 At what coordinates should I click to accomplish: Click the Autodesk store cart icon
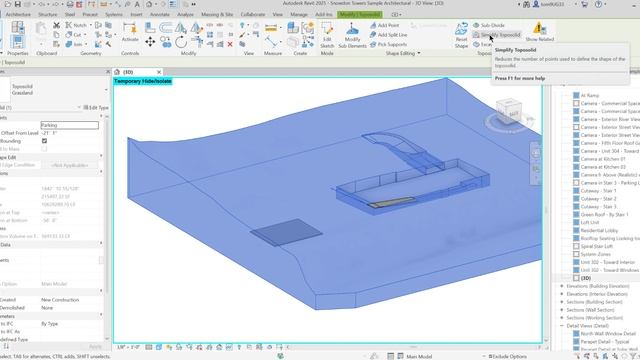584,4
